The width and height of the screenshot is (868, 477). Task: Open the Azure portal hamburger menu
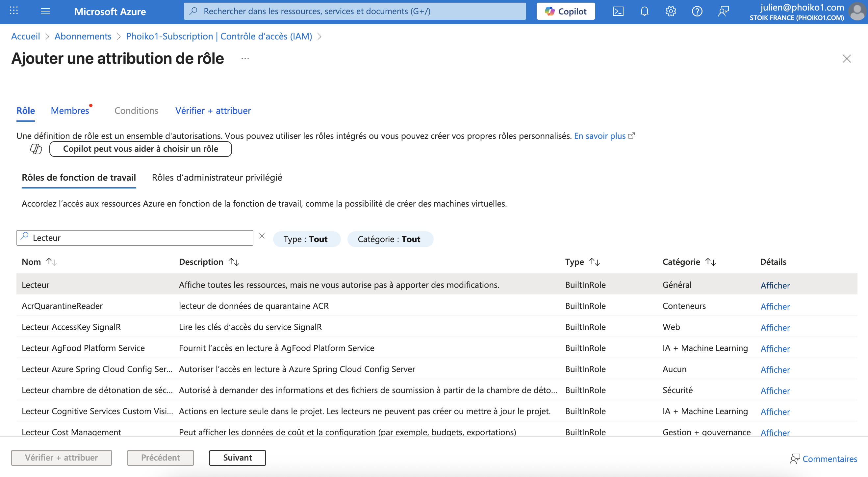pos(45,12)
